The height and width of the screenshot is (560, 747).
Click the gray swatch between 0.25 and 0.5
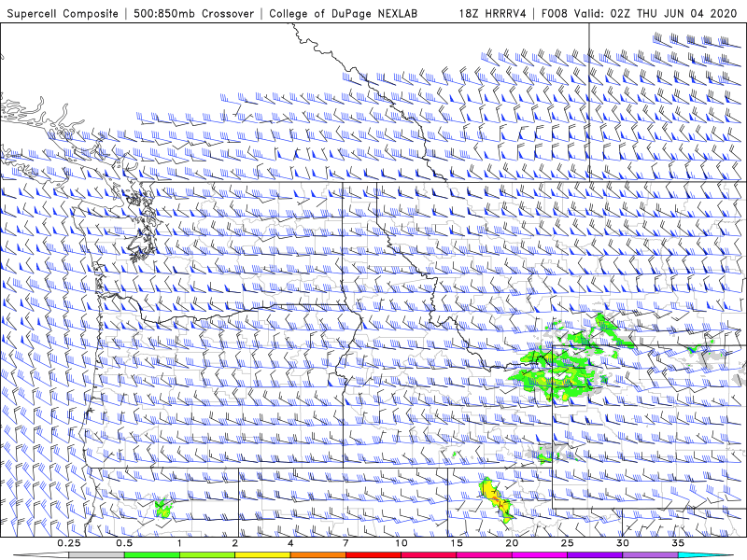(96, 555)
